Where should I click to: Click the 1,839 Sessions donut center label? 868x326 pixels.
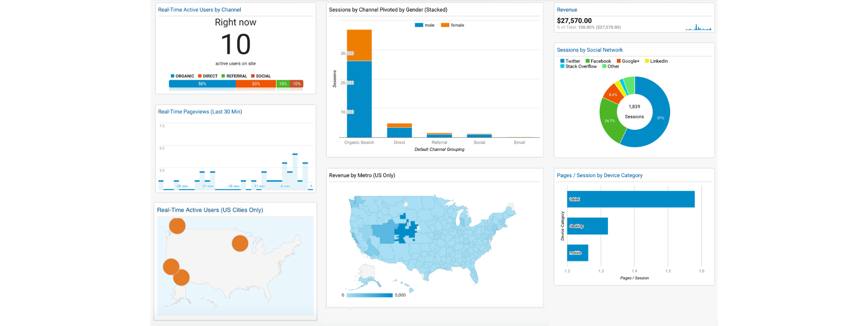(634, 111)
